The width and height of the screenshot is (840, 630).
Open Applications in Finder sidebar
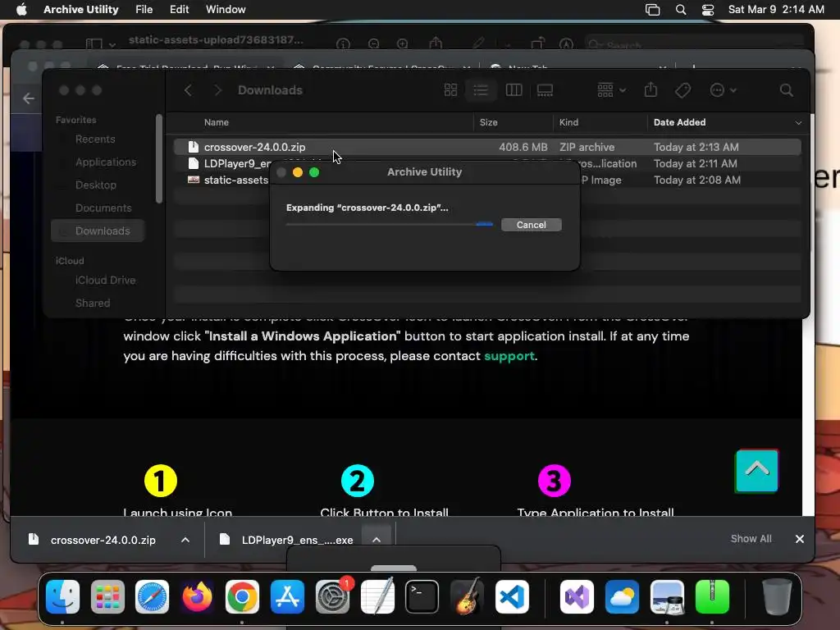(x=106, y=162)
